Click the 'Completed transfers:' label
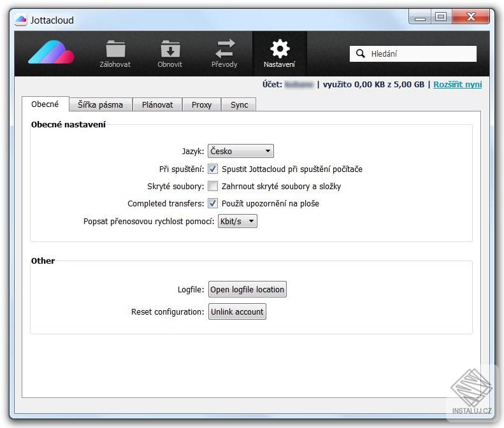 [x=166, y=203]
